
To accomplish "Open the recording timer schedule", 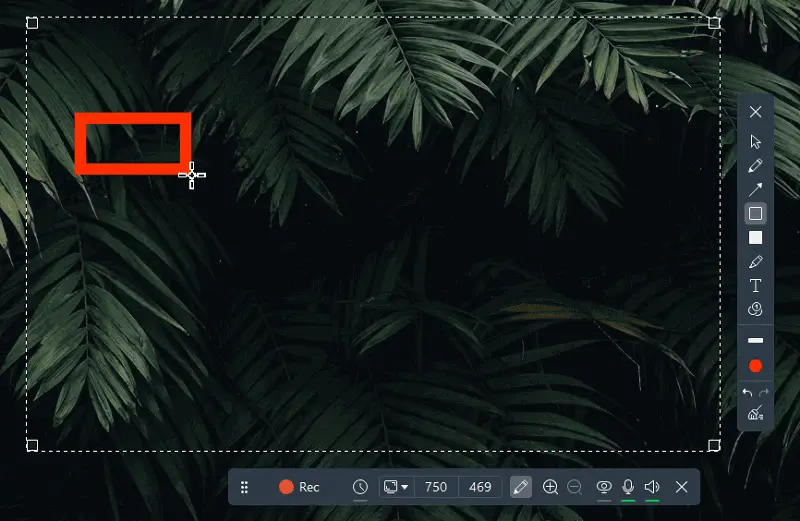I will click(x=360, y=487).
